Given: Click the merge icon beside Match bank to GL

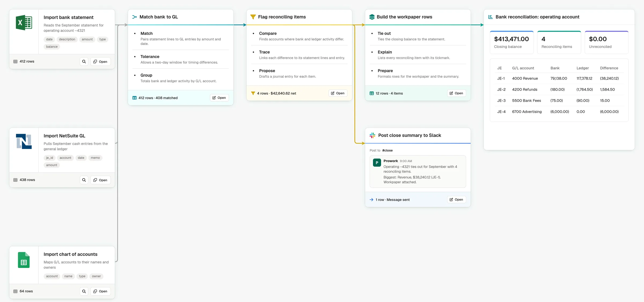Looking at the screenshot, I should 134,17.
